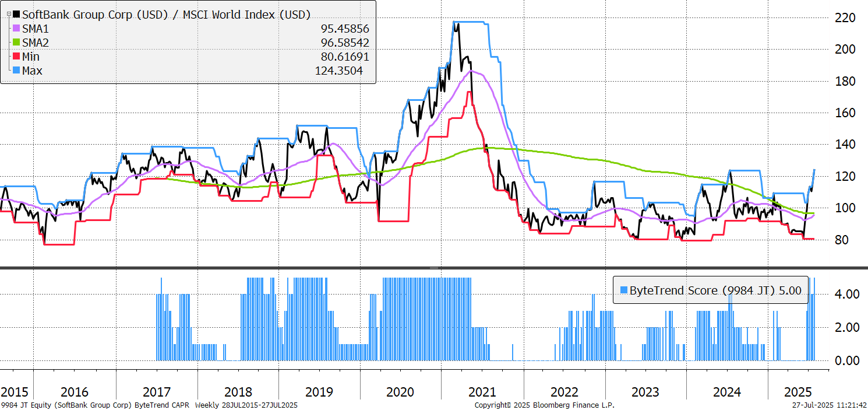Click the 200 price axis label
The width and height of the screenshot is (868, 410).
(x=845, y=50)
